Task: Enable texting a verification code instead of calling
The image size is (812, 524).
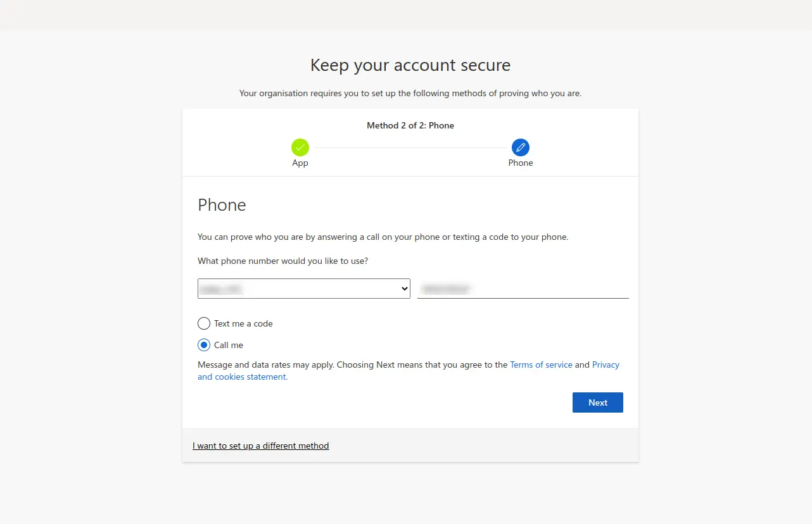Action: point(203,323)
